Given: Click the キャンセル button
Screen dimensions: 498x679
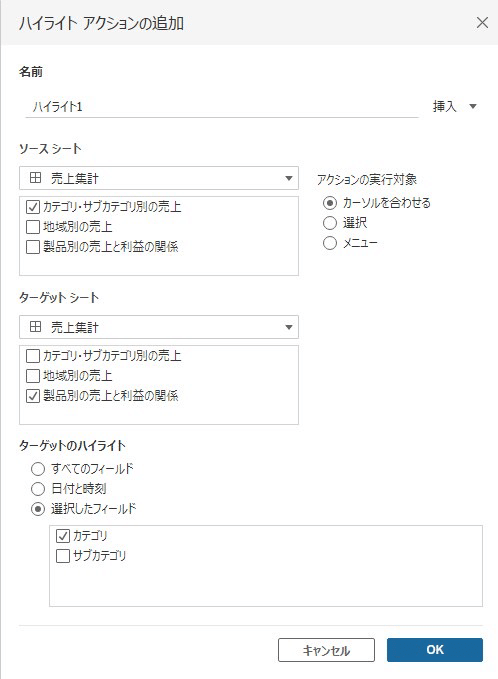Looking at the screenshot, I should (326, 650).
